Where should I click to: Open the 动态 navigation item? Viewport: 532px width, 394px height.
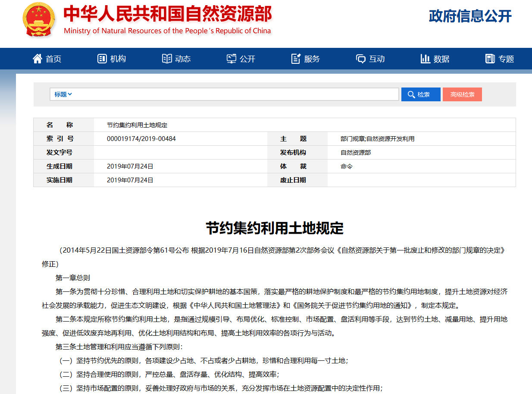(176, 59)
